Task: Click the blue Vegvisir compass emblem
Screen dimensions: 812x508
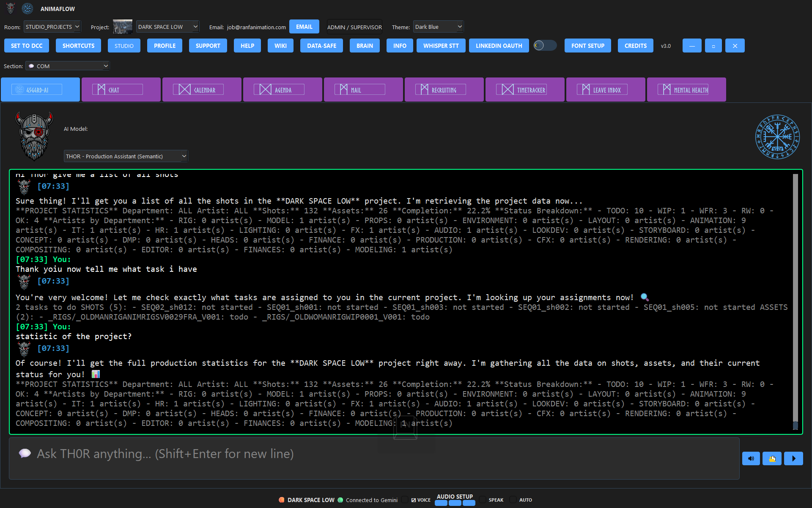Action: (x=777, y=137)
